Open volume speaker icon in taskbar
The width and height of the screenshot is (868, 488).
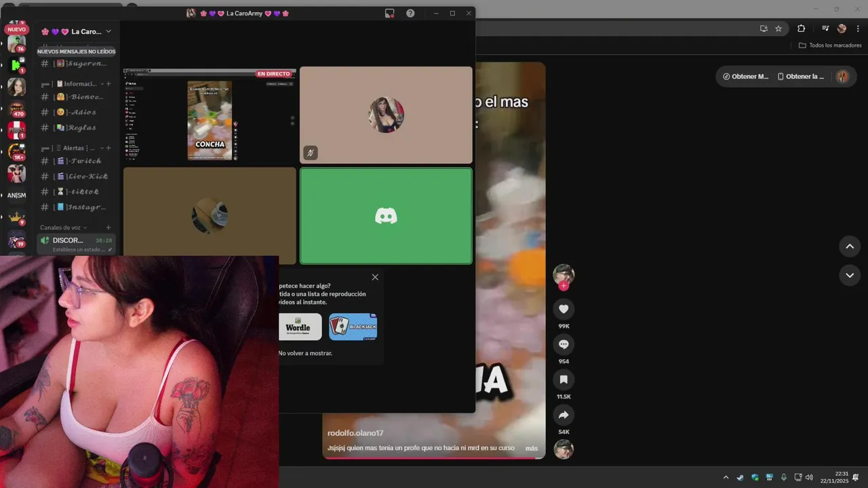[809, 477]
